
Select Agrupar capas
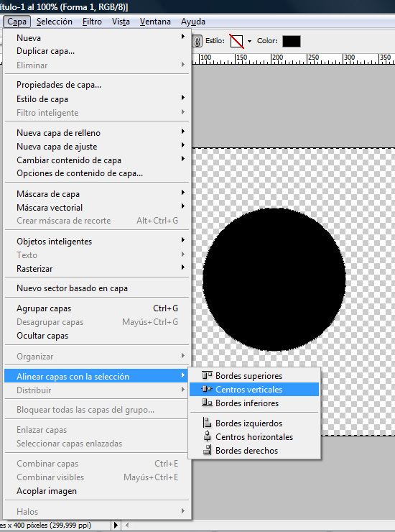click(97, 308)
